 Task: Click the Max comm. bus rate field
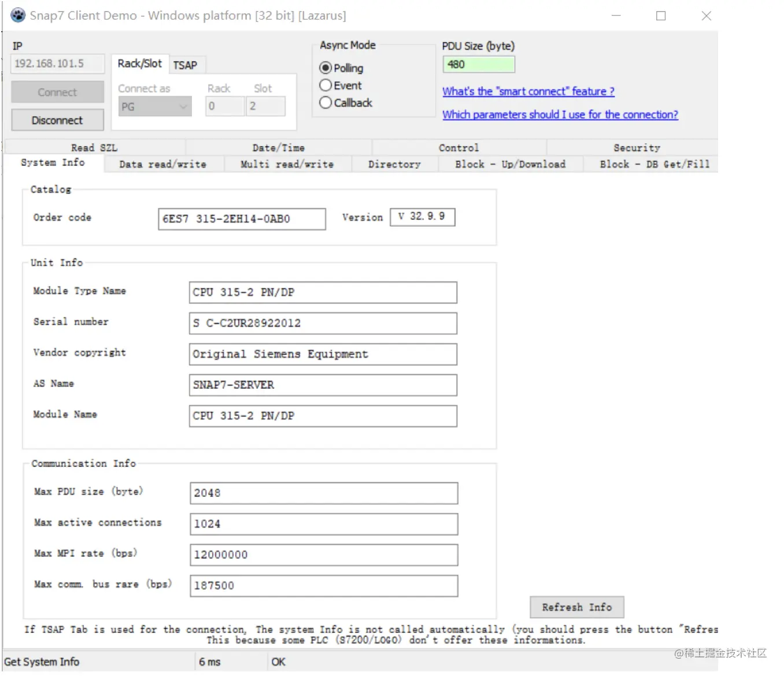pos(324,586)
